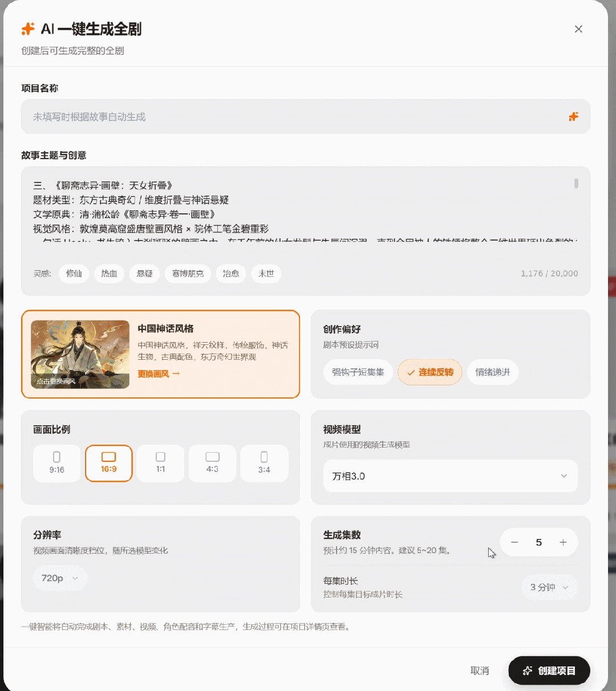This screenshot has height=691, width=616.
Task: Close the AI 一键生成全剧 dialog
Action: [x=578, y=29]
